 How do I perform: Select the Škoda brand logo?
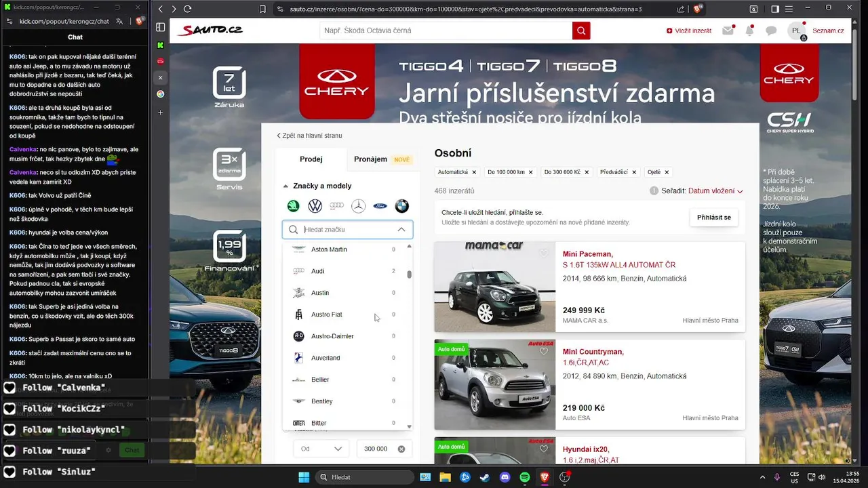[294, 206]
